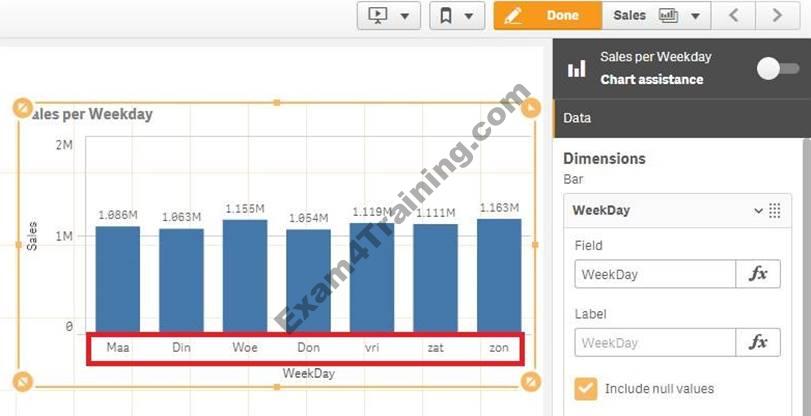Screen dimensions: 811x416
Task: Open expression editor for Label box
Action: (757, 343)
